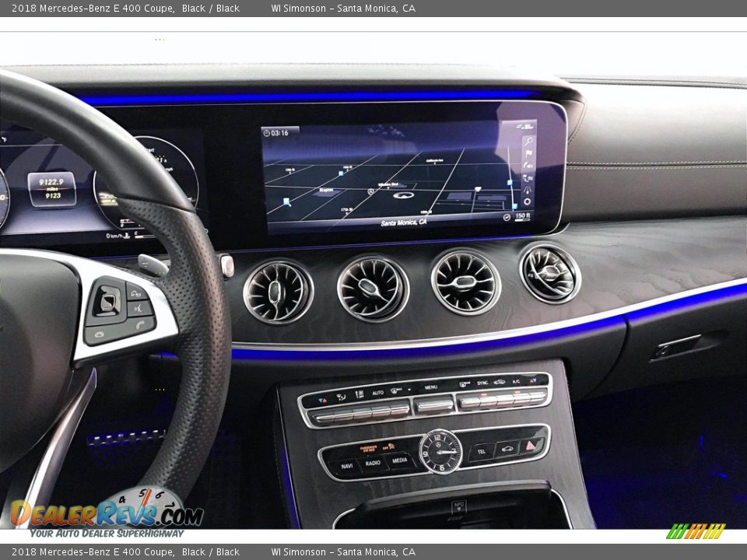Screen dimensions: 747x560
Task: Tap the white ring icon at the map sidebar bottom
Action: coord(527,202)
